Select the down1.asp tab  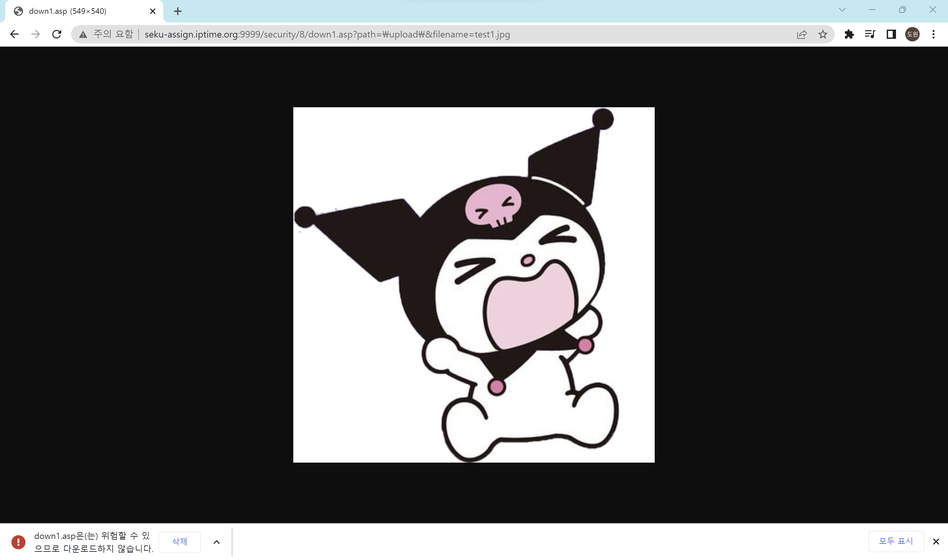tap(84, 11)
